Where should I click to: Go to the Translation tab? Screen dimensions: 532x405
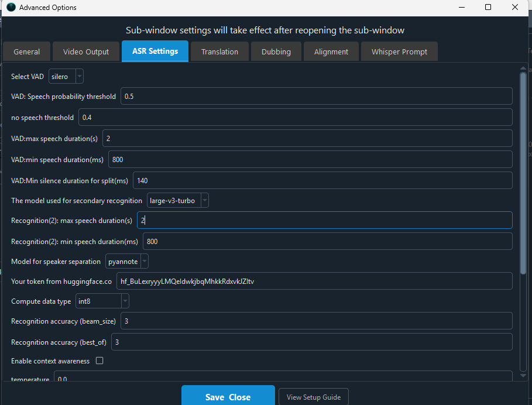219,52
